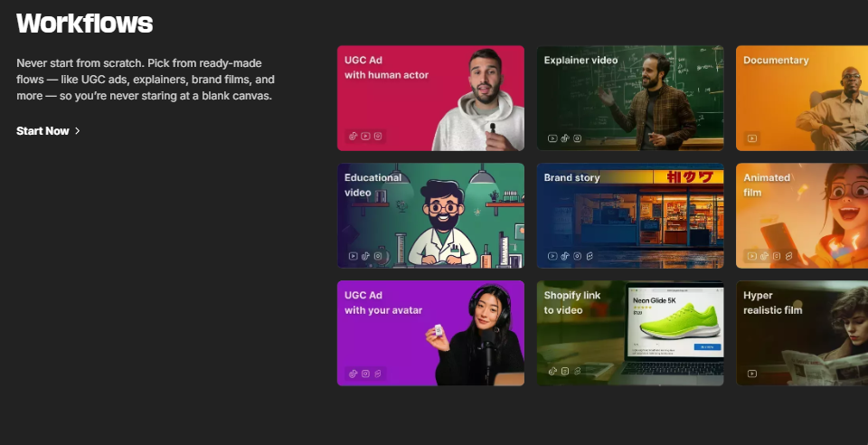
Task: Click the TikTok icon on UGC Ad with human actor card
Action: pyautogui.click(x=354, y=137)
